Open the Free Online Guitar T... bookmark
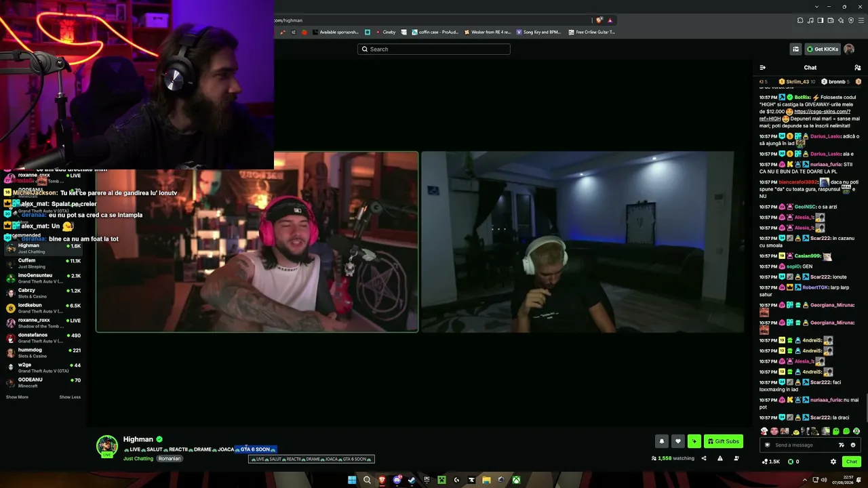 point(591,32)
